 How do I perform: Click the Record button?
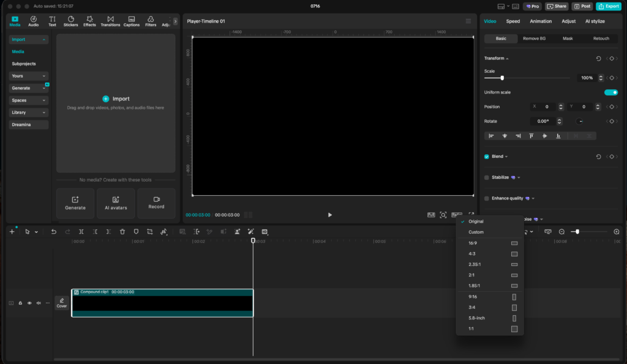156,203
